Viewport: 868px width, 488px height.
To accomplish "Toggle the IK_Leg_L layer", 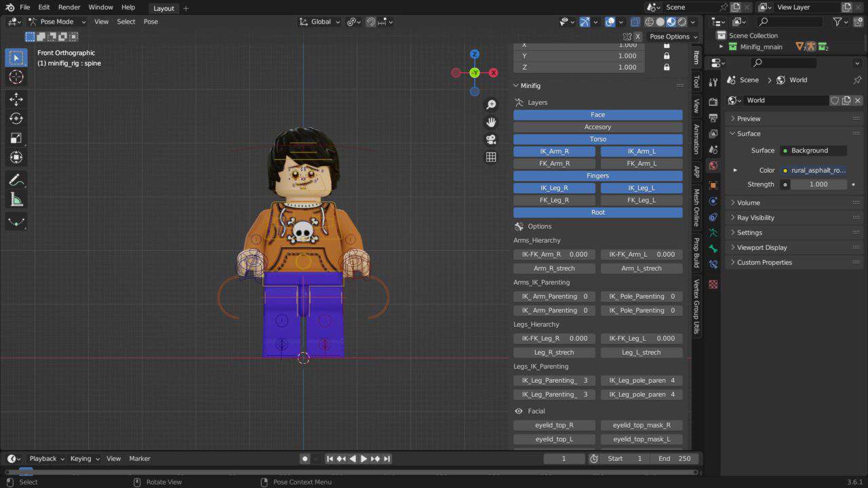I will point(642,188).
